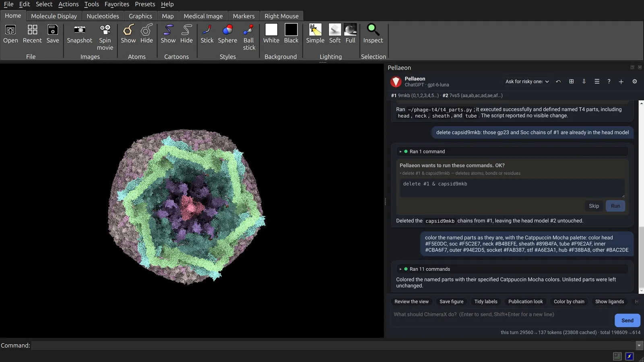Viewport: 644px width, 362px height.
Task: Switch to the Nucleotides tab
Action: click(x=103, y=16)
